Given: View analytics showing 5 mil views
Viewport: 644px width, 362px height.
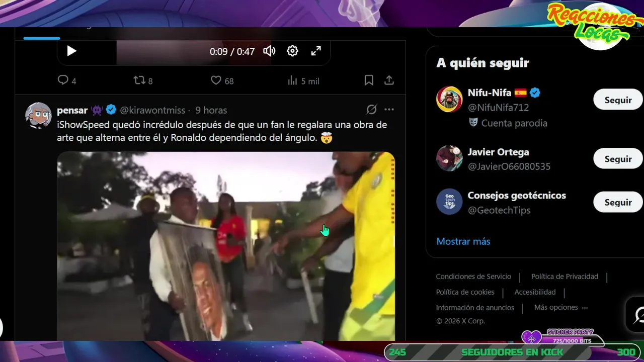Looking at the screenshot, I should (303, 80).
